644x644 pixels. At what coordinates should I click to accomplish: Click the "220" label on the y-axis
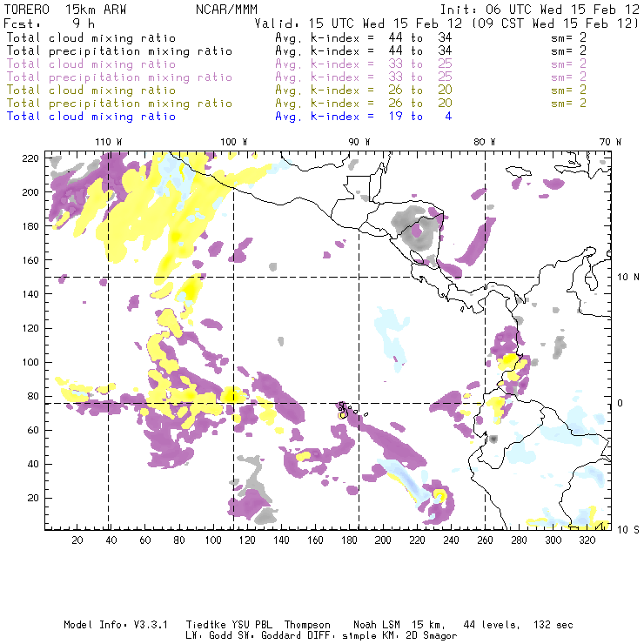pyautogui.click(x=30, y=158)
